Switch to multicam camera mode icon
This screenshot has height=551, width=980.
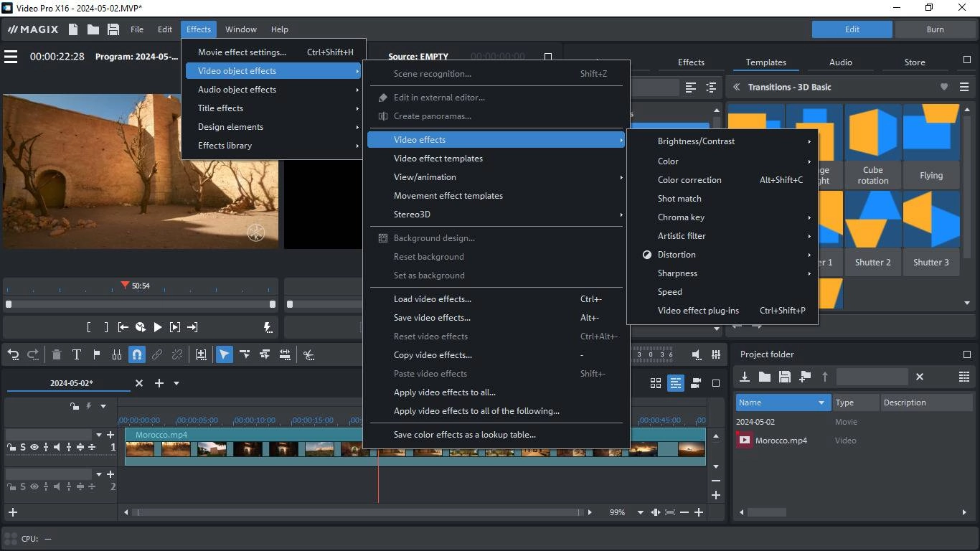pyautogui.click(x=696, y=383)
